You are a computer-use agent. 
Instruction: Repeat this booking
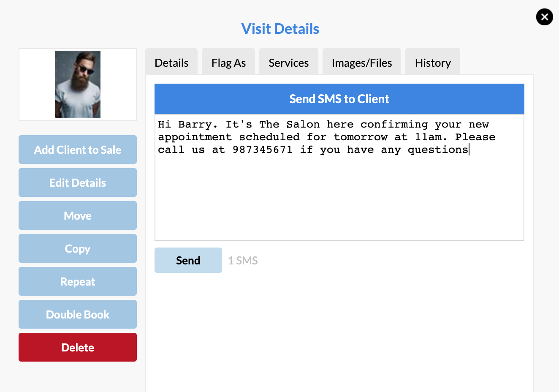(x=77, y=281)
